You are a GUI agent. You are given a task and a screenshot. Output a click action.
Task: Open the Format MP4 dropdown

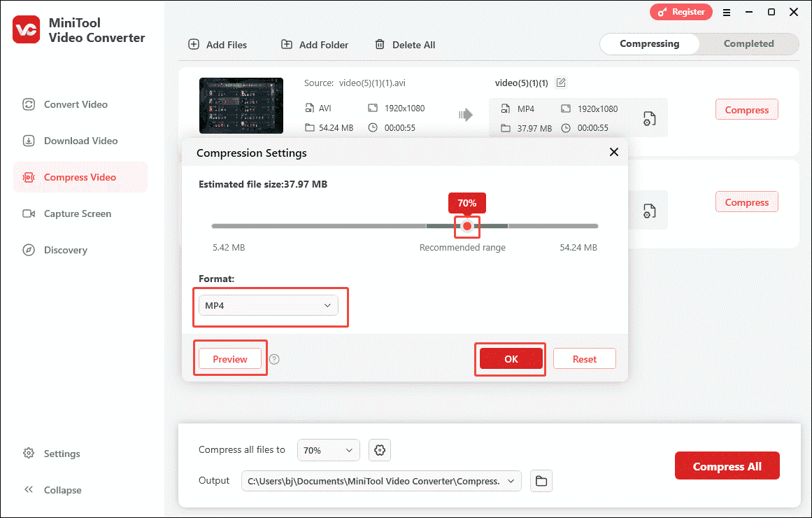click(269, 305)
